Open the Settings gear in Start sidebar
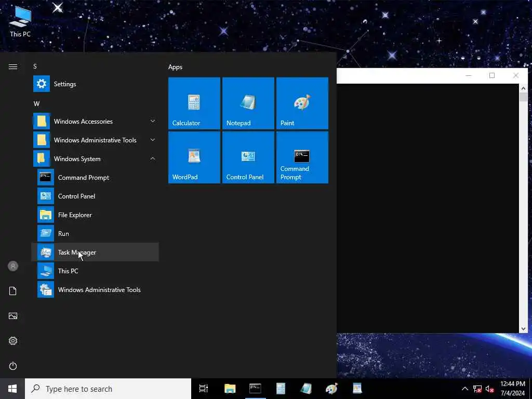 click(x=13, y=341)
